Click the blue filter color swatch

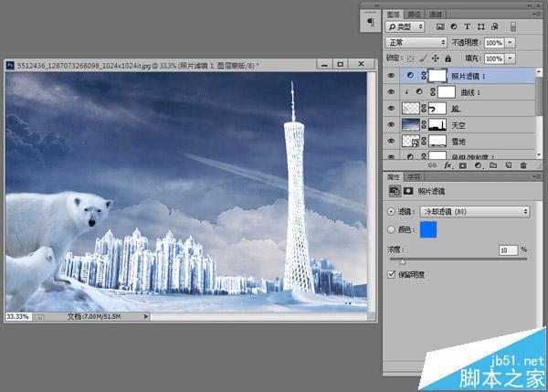click(x=428, y=229)
